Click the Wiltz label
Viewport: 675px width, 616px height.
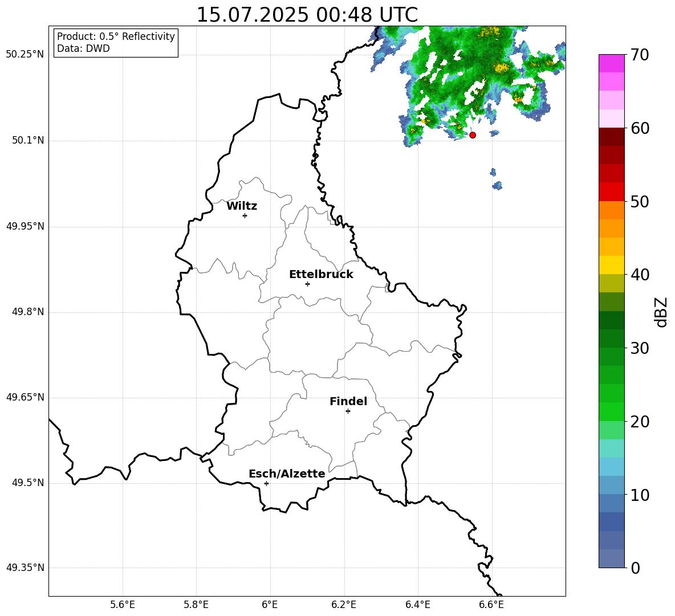[x=242, y=206]
